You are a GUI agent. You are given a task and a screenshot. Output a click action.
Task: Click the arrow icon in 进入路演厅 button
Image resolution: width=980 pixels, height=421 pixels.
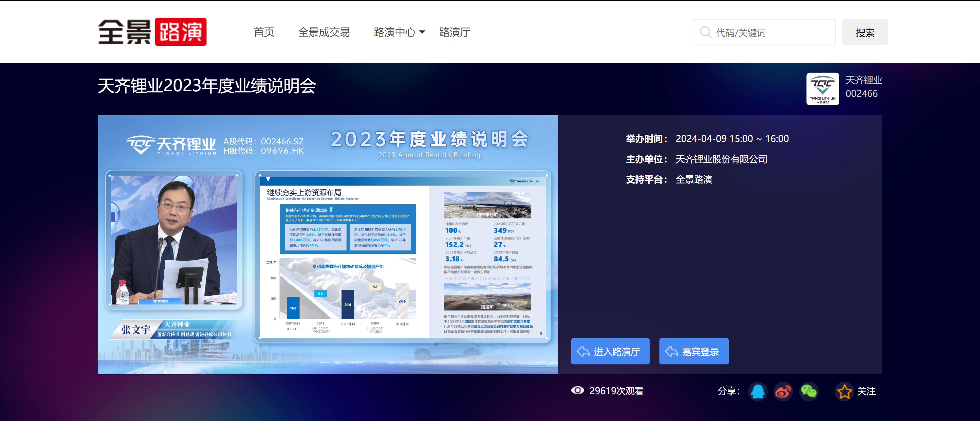click(x=583, y=351)
